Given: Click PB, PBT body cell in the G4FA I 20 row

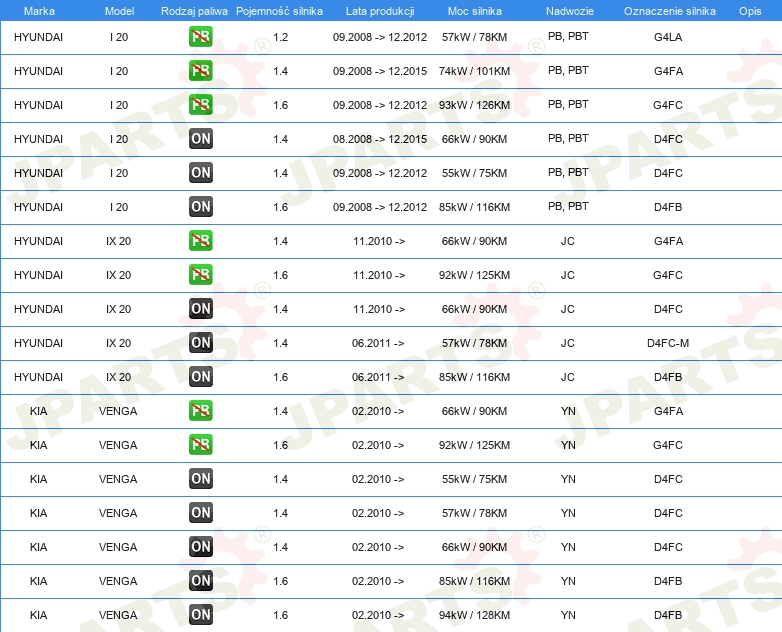Looking at the screenshot, I should tap(568, 70).
